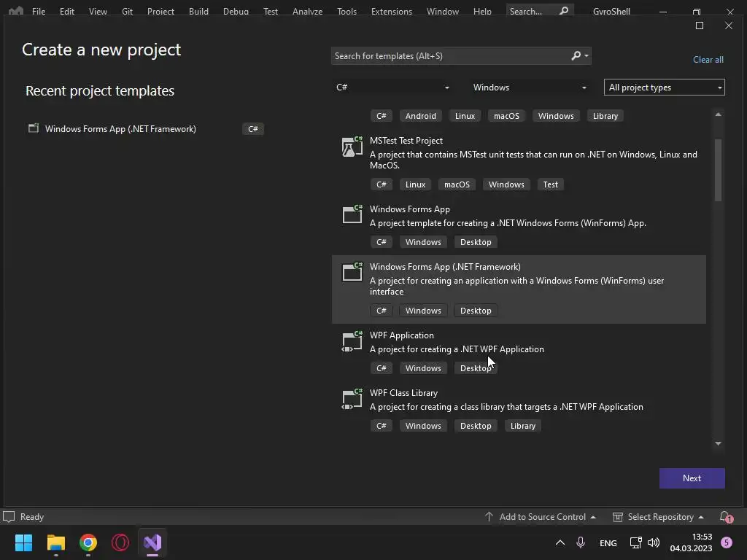Screen dimensions: 747x560
Task: Click the Library tag under WPF Class Library
Action: tap(522, 426)
